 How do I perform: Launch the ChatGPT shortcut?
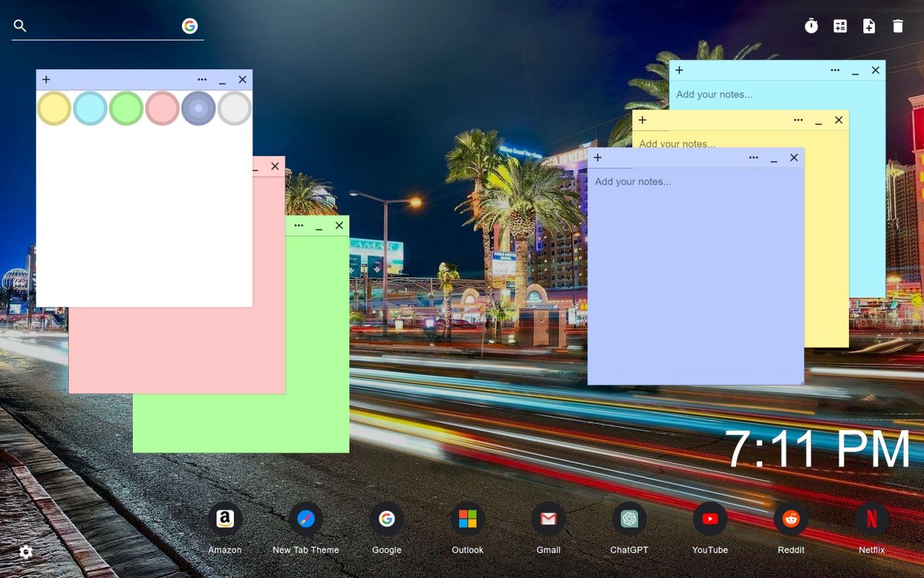629,519
